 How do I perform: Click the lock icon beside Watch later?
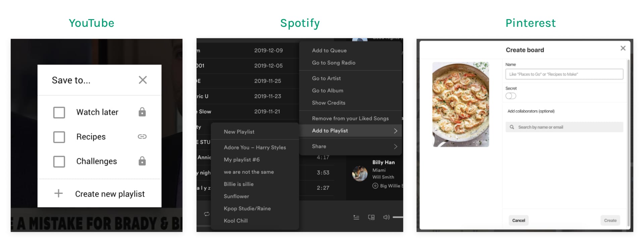142,112
